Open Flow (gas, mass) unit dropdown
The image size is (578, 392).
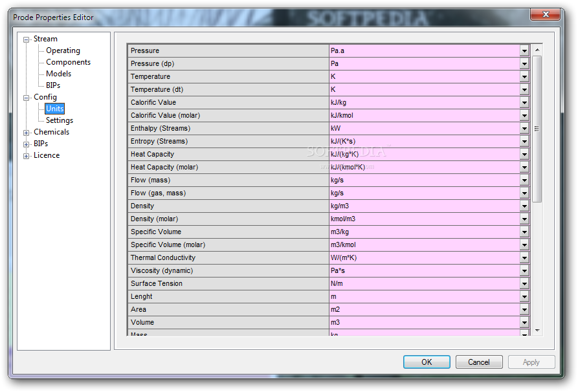524,193
